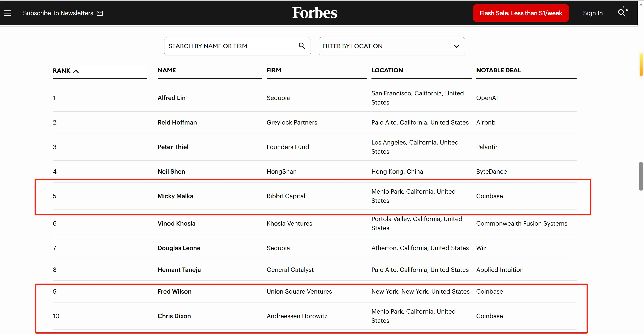Click the newsletter envelope icon

point(100,13)
